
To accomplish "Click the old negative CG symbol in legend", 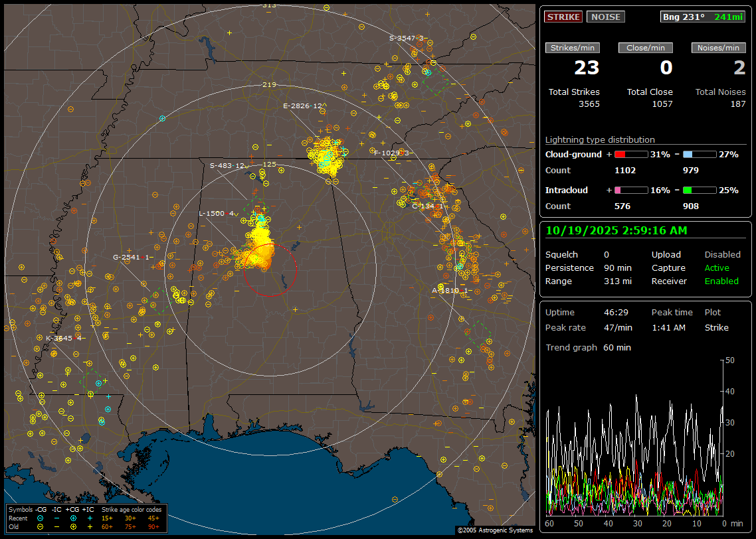I will (41, 526).
